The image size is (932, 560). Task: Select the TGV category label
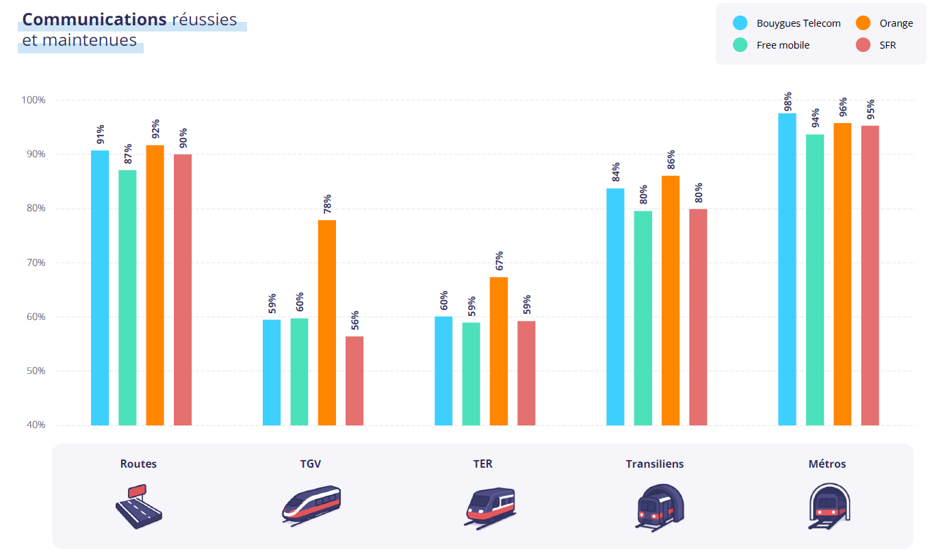click(311, 464)
